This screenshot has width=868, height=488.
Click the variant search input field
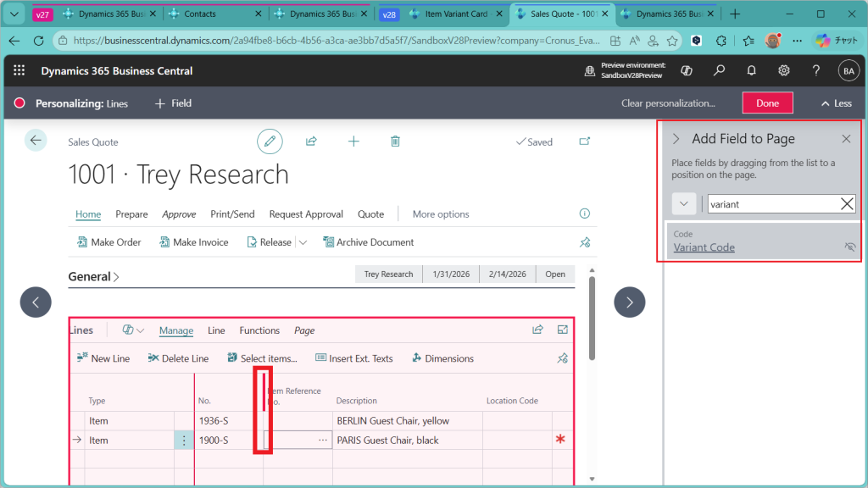[771, 204]
